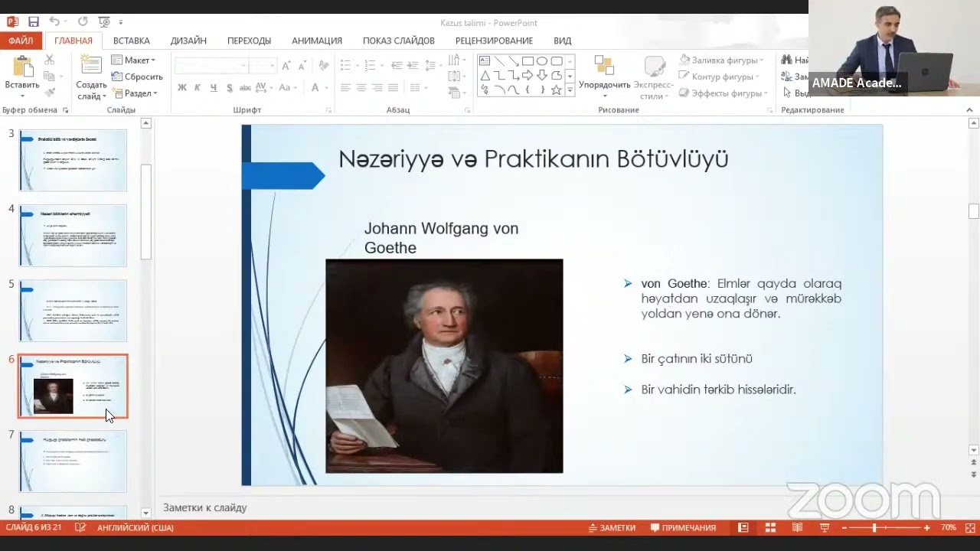980x551 pixels.
Task: Click the ПРИМЕЧАНИЯ comments button in status bar
Action: (683, 528)
